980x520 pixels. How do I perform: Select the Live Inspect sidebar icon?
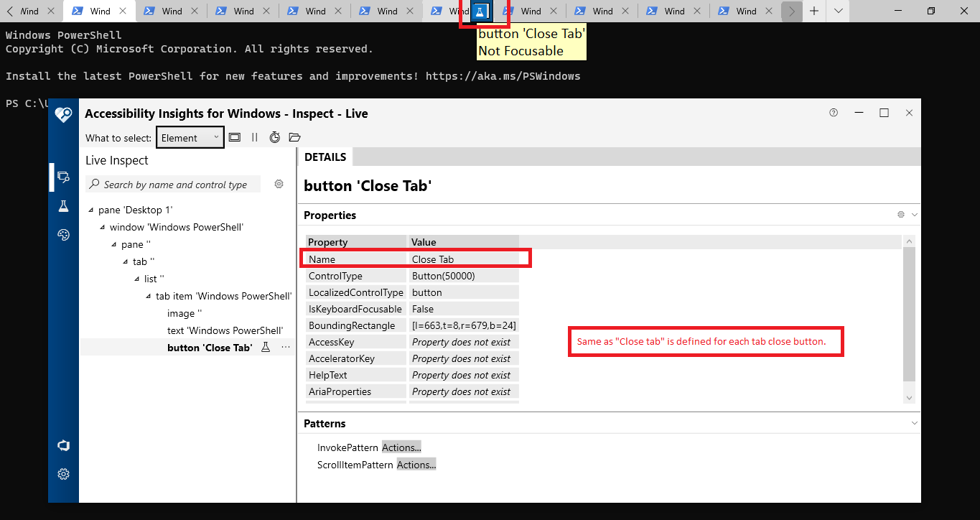click(63, 177)
